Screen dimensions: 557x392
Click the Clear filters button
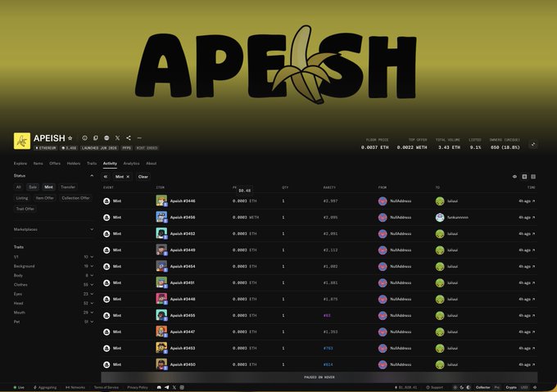tap(143, 177)
